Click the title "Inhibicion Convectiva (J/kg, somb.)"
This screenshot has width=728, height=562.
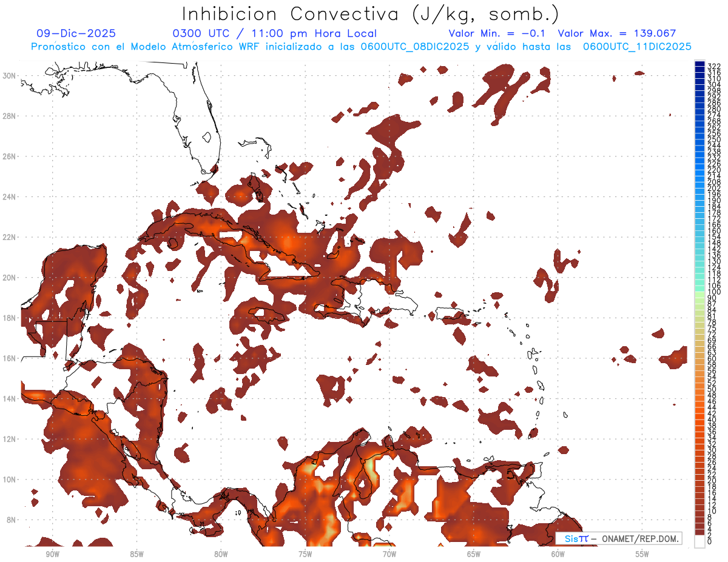tap(371, 14)
